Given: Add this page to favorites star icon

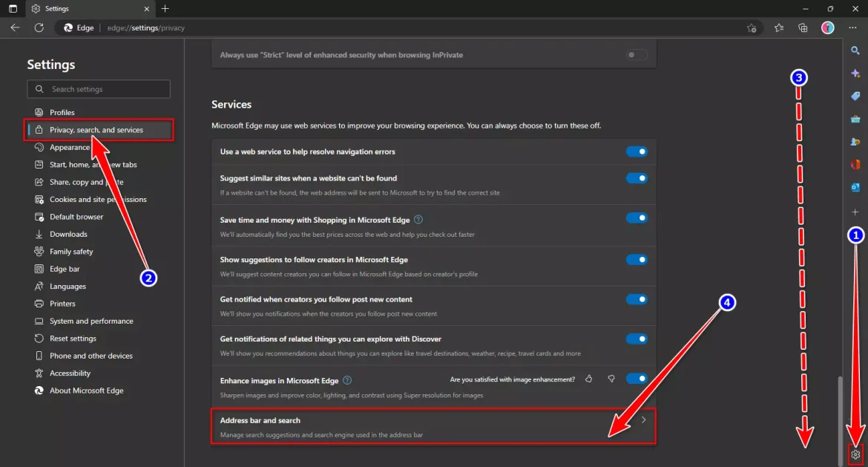Looking at the screenshot, I should (752, 27).
